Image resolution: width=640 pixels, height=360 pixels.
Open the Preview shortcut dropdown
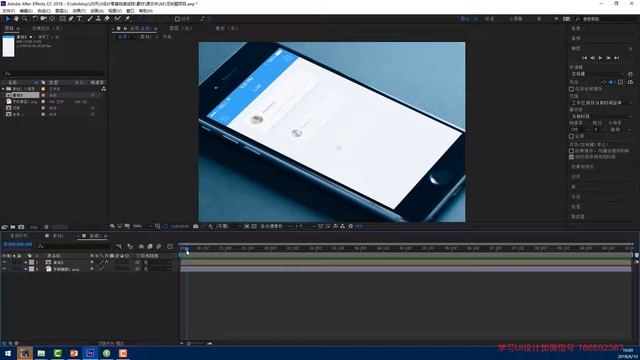click(x=598, y=74)
